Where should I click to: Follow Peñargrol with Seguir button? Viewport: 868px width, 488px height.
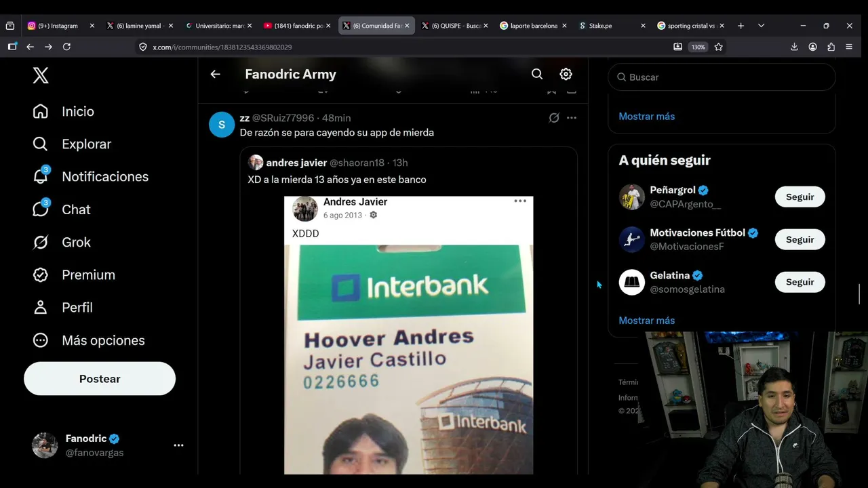[800, 197]
